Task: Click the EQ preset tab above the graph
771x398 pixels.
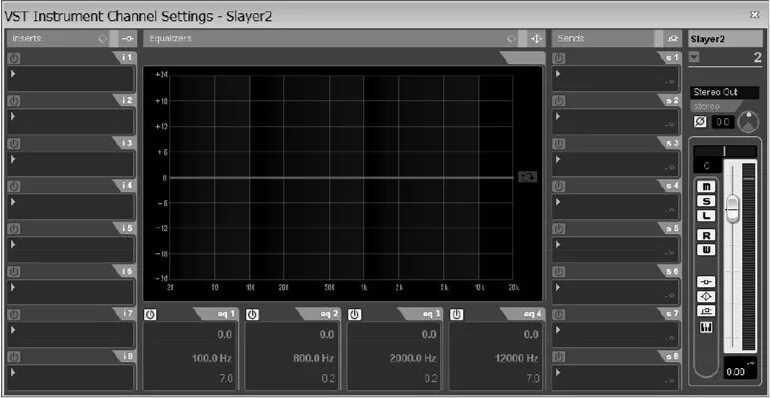Action: click(x=524, y=58)
